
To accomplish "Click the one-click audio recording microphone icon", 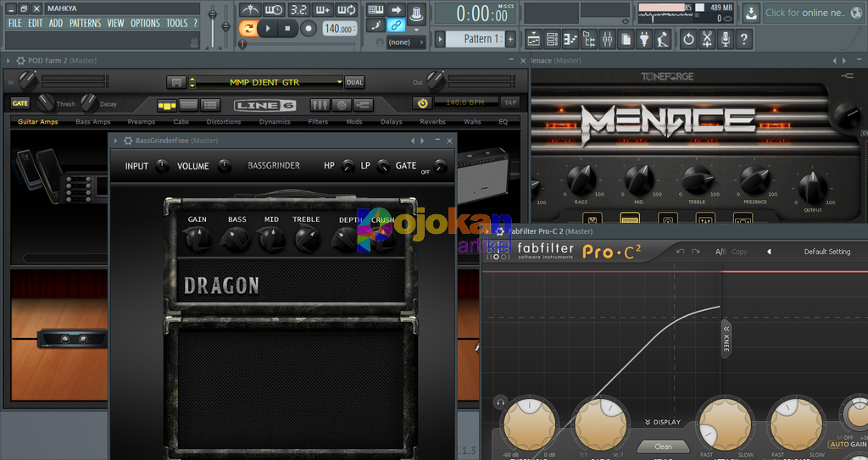I will tap(726, 39).
